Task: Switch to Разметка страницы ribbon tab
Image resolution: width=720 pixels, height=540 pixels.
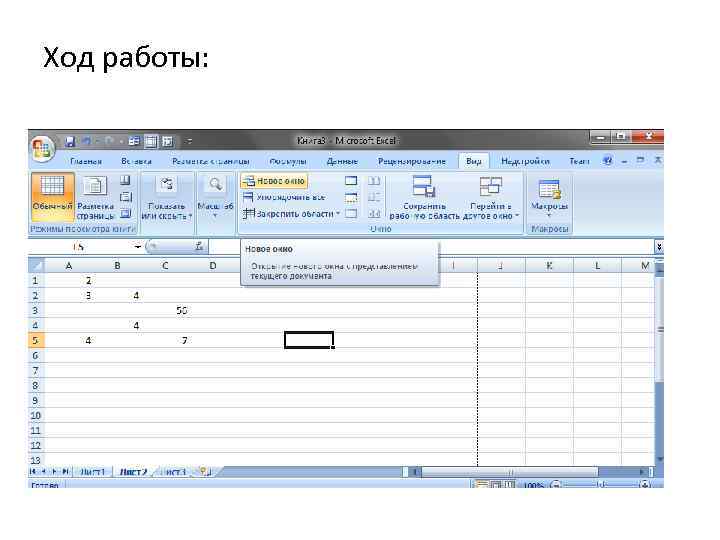Action: (211, 161)
